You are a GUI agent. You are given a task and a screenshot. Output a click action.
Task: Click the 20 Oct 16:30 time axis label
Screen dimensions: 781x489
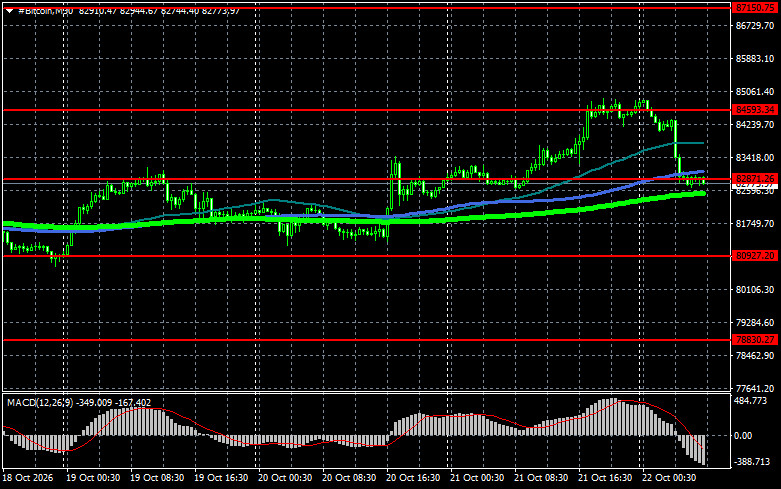tap(413, 478)
